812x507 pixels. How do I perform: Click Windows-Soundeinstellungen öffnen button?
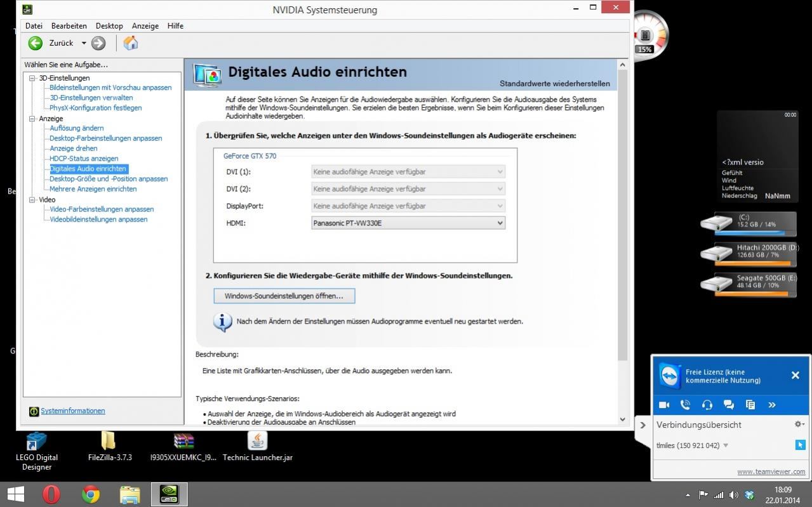coord(284,296)
